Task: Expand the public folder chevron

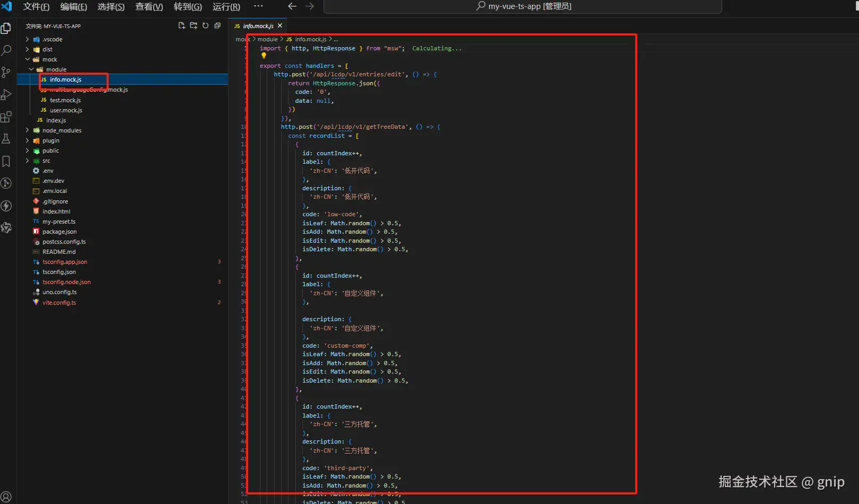Action: (x=27, y=151)
